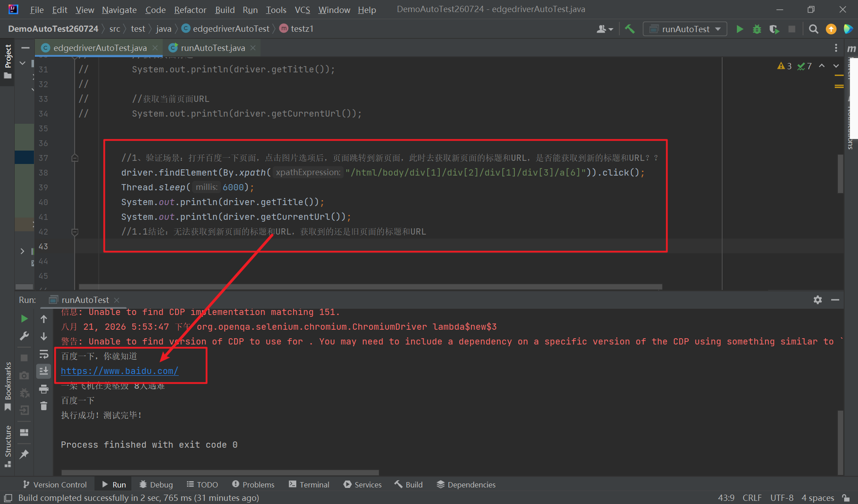Click the top toolbar Stop square icon
The width and height of the screenshot is (858, 504).
[791, 29]
